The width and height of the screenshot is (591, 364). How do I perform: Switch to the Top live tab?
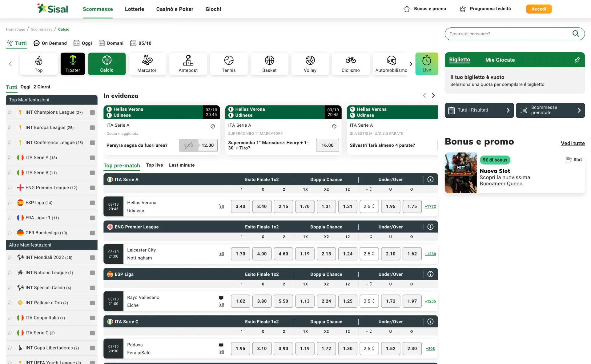click(x=155, y=165)
